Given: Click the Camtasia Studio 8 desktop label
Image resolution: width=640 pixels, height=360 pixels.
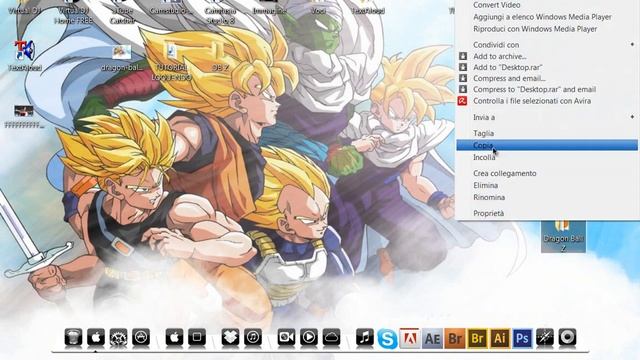Looking at the screenshot, I should (x=220, y=15).
